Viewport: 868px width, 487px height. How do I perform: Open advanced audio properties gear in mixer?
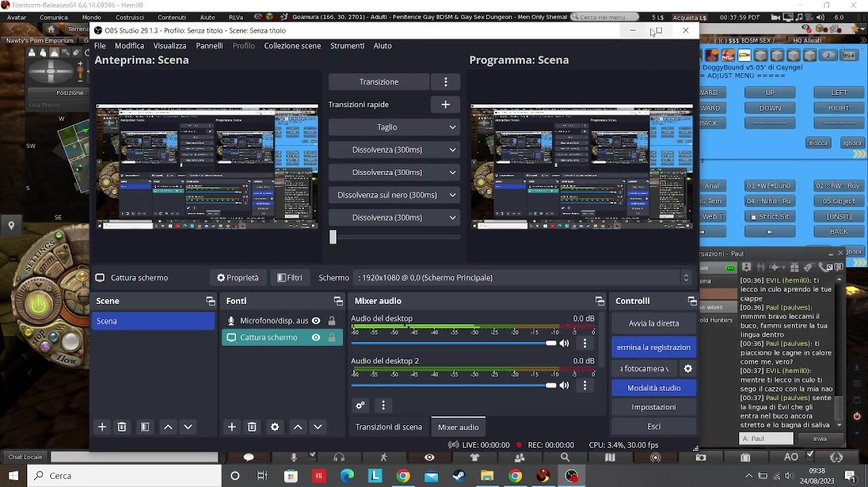pyautogui.click(x=360, y=406)
